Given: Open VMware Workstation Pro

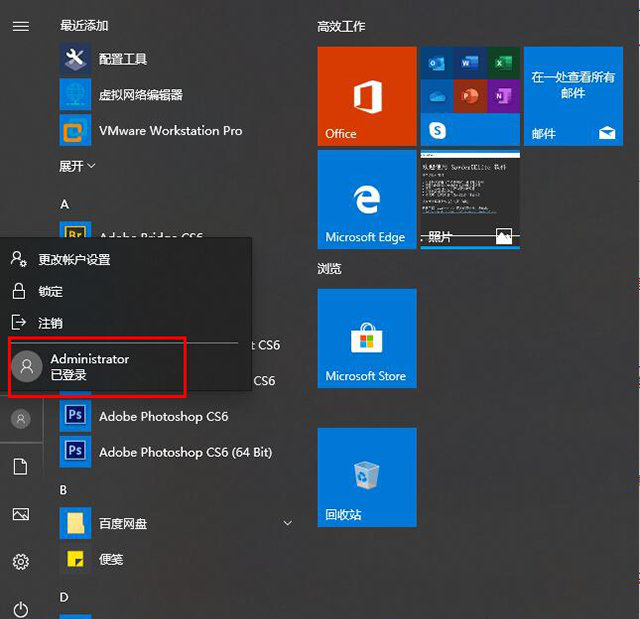Looking at the screenshot, I should [76, 131].
